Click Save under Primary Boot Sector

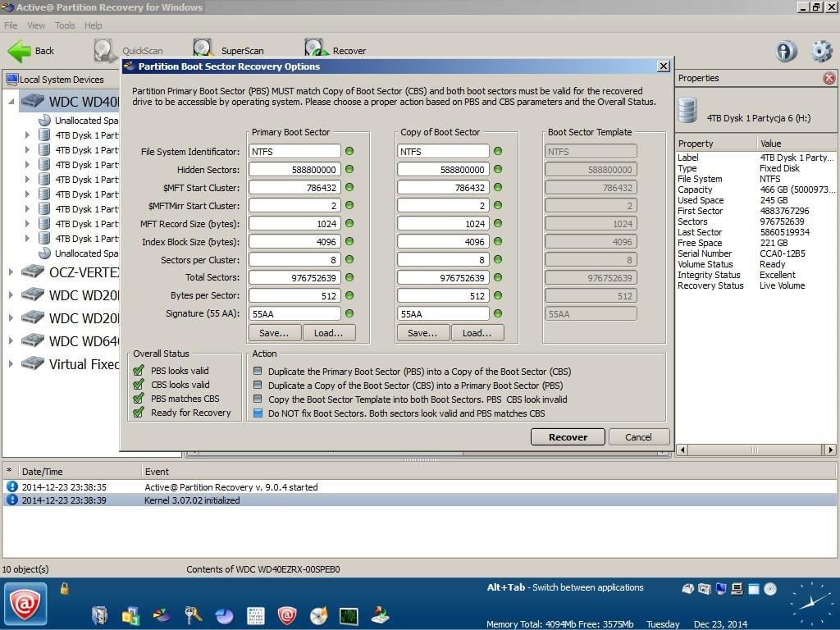click(274, 333)
